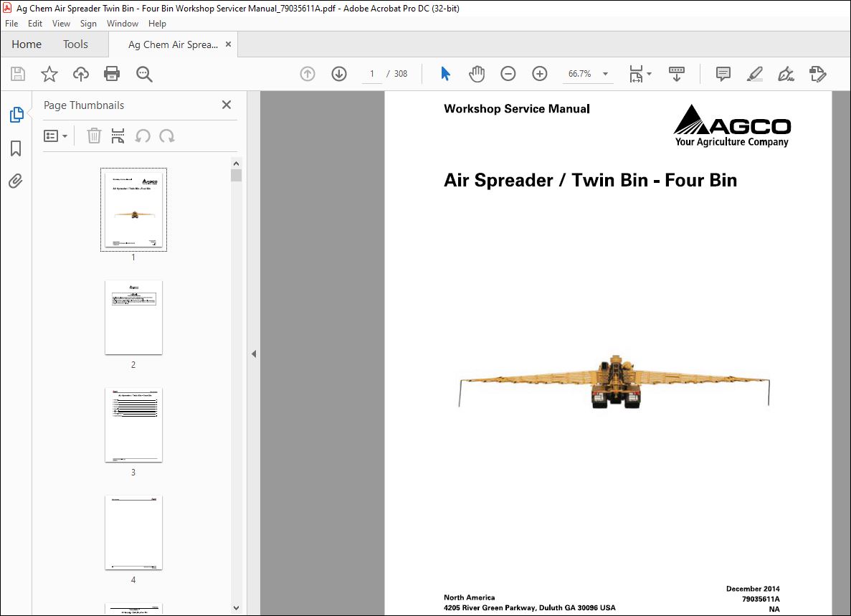Open the Find text search tool

[x=144, y=74]
